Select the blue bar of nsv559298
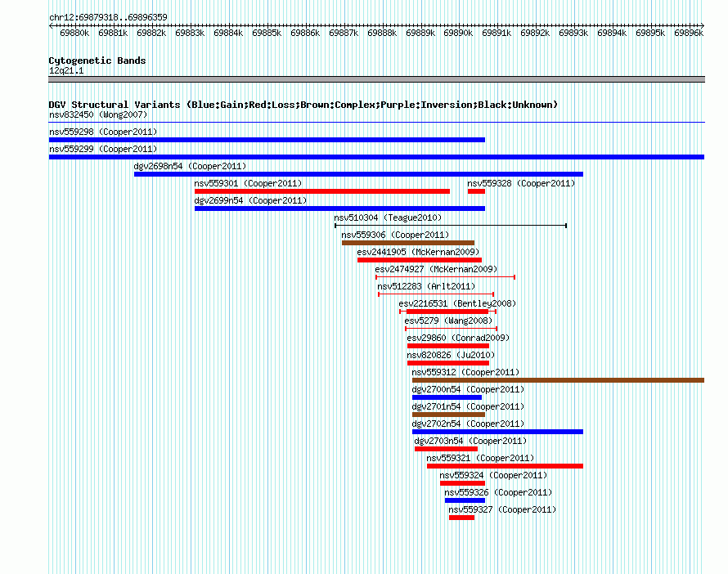The width and height of the screenshot is (728, 574). 267,140
